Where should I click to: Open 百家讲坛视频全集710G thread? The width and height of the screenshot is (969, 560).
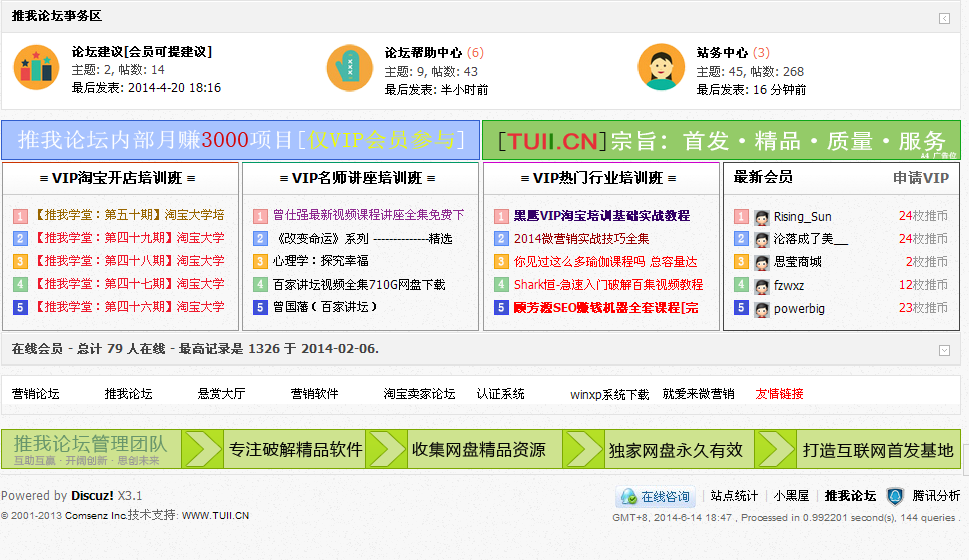(x=359, y=284)
